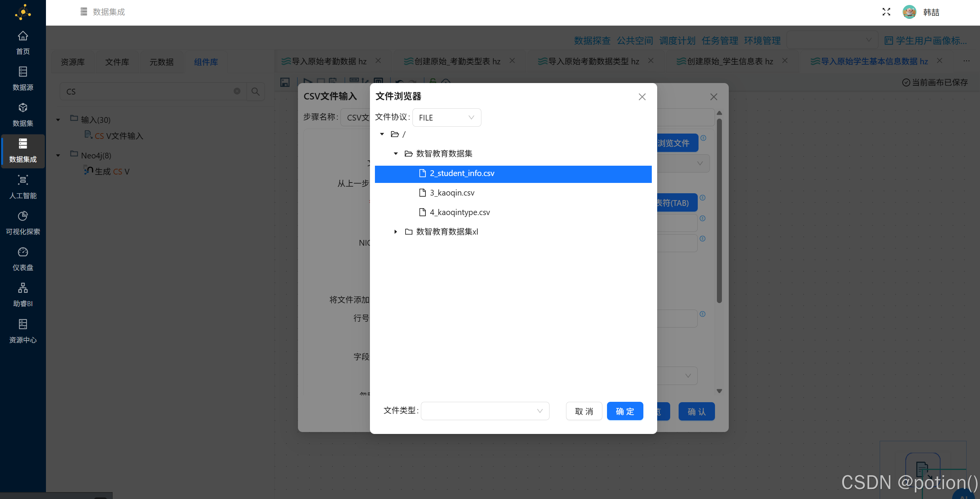Switch to 资源库 tab
The image size is (980, 499).
point(73,62)
